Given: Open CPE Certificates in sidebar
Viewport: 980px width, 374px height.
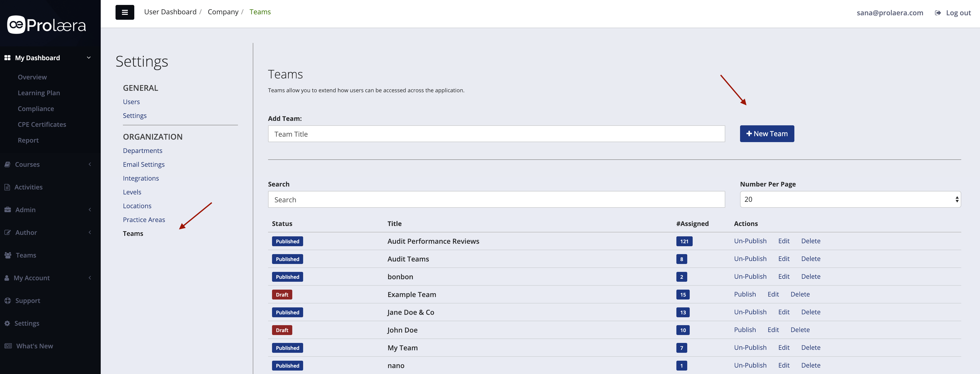Looking at the screenshot, I should [x=42, y=125].
